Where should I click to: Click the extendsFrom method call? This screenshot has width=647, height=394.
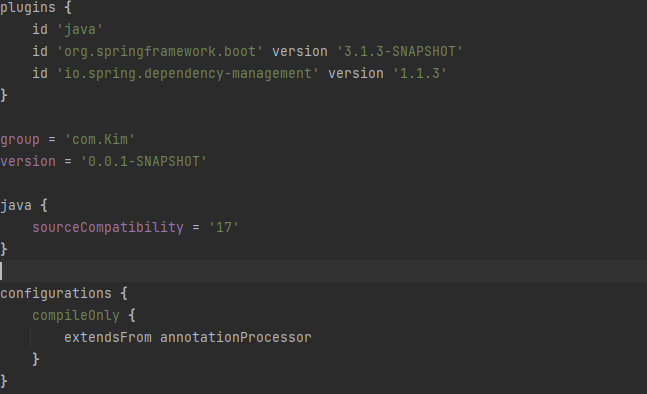click(108, 337)
